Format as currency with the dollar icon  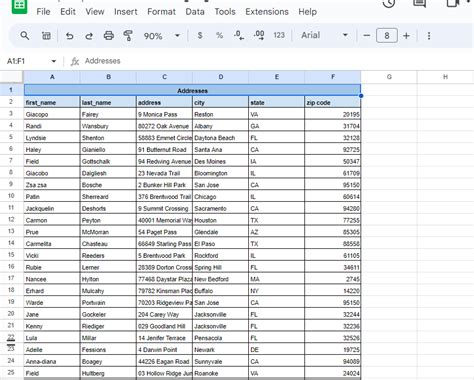(200, 35)
